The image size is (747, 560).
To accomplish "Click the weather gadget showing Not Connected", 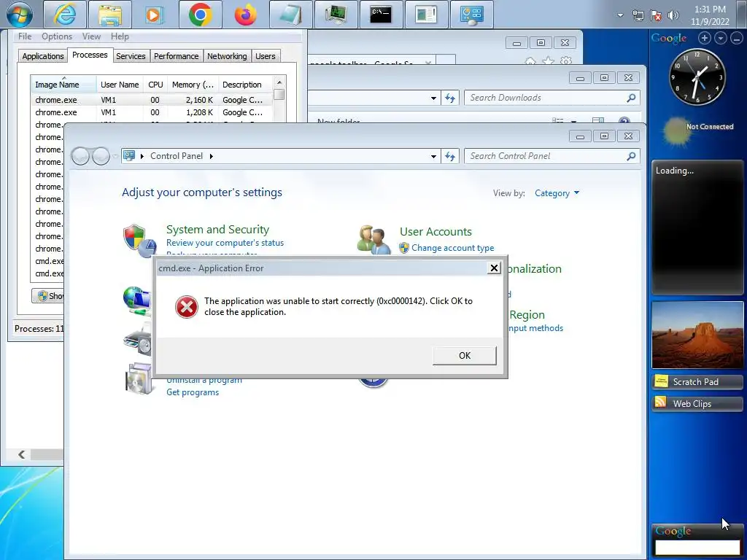I will [698, 130].
